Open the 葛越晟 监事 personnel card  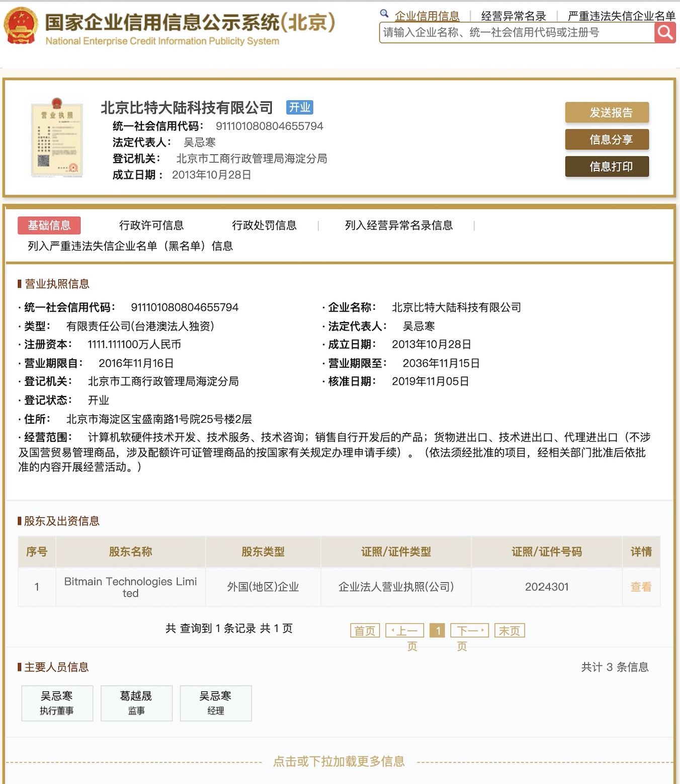point(136,703)
